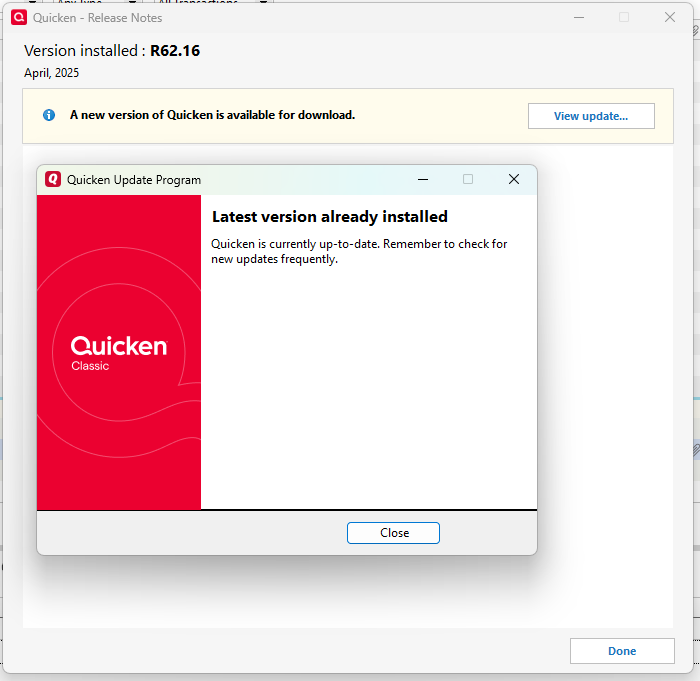This screenshot has width=700, height=681.
Task: Click the upper paperclip attachment icon behind dialog
Action: click(696, 30)
